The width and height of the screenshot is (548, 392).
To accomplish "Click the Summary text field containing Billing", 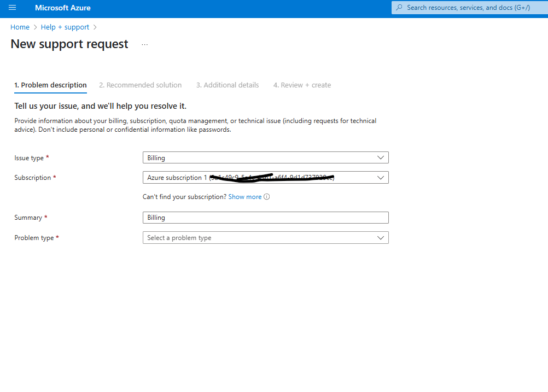I will 266,218.
